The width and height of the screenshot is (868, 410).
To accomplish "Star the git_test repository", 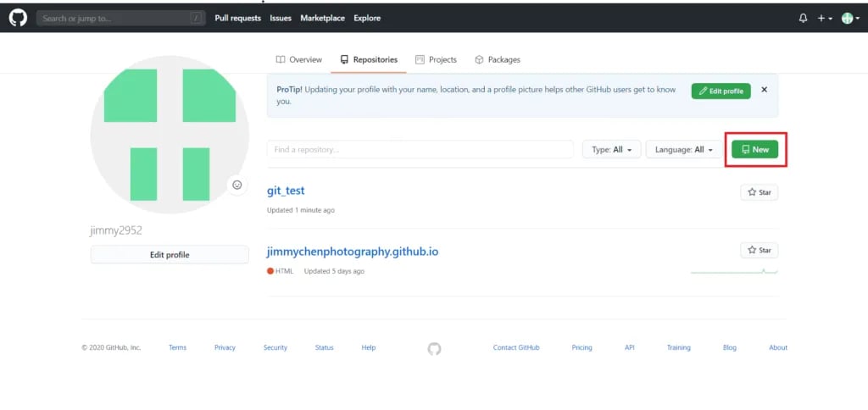I will point(759,192).
